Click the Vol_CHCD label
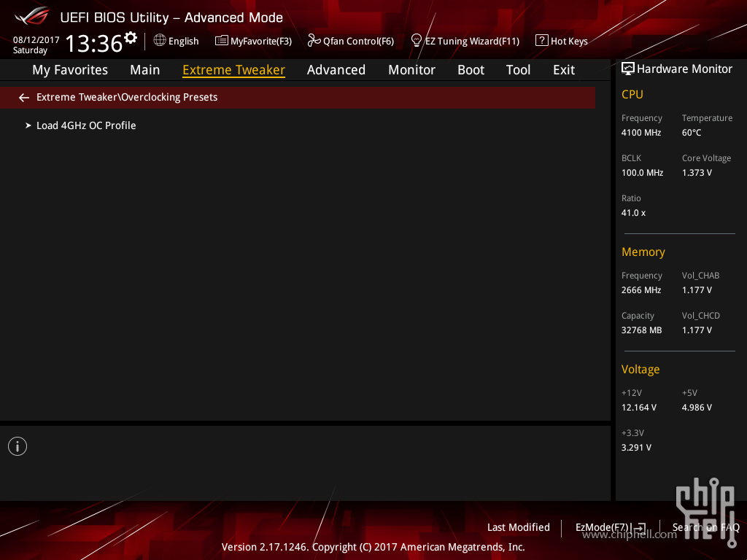The image size is (747, 560). tap(701, 316)
